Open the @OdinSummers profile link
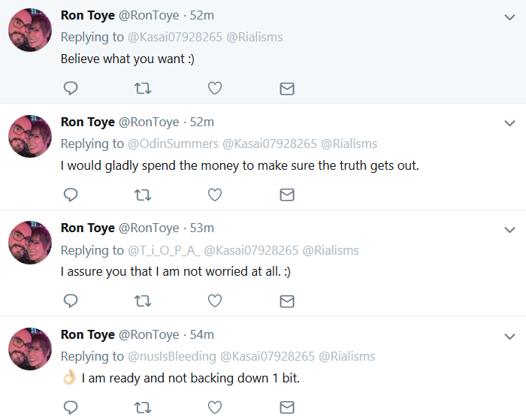Image resolution: width=526 pixels, height=420 pixels. (173, 144)
